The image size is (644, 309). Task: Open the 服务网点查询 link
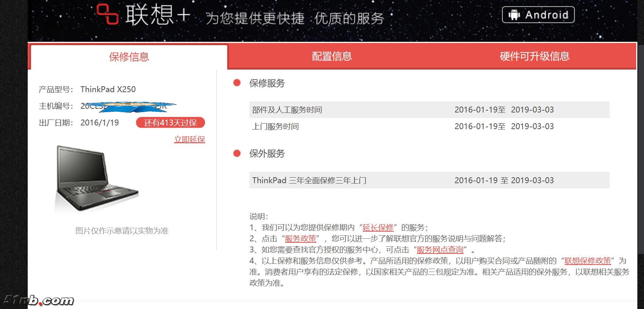(x=440, y=250)
